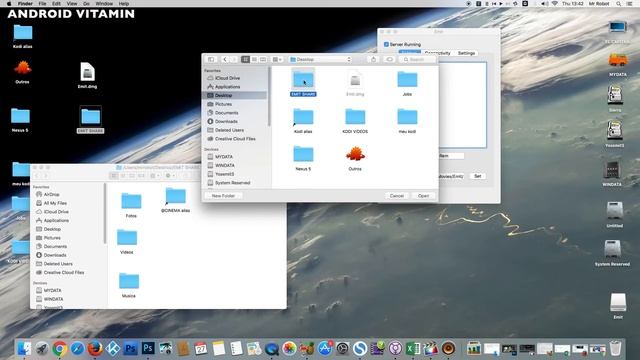Viewport: 640px width, 360px height.
Task: Select the Emit.dmg file on the desktop
Action: [x=87, y=76]
